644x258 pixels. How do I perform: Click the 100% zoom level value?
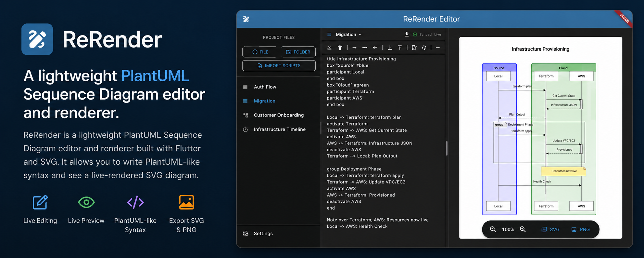pos(508,229)
